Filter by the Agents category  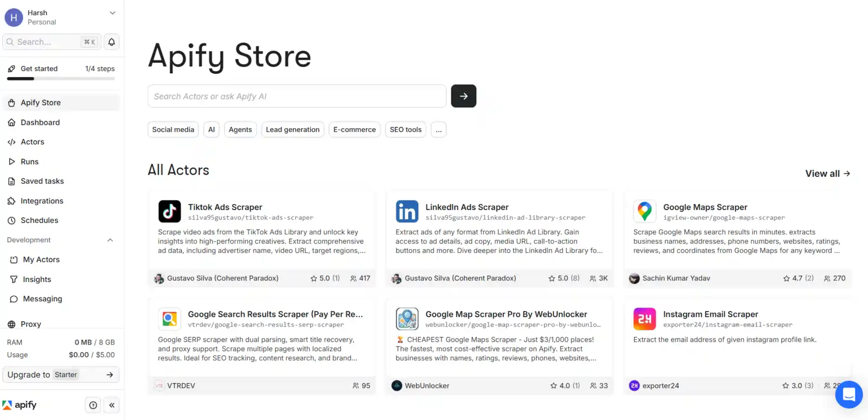240,130
